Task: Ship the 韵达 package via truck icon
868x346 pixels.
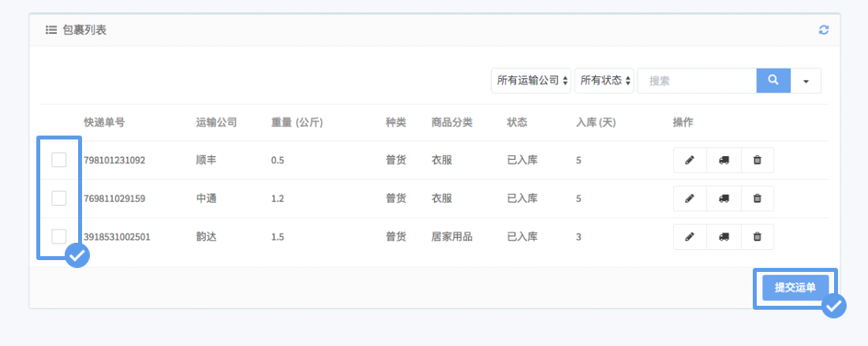Action: click(724, 236)
